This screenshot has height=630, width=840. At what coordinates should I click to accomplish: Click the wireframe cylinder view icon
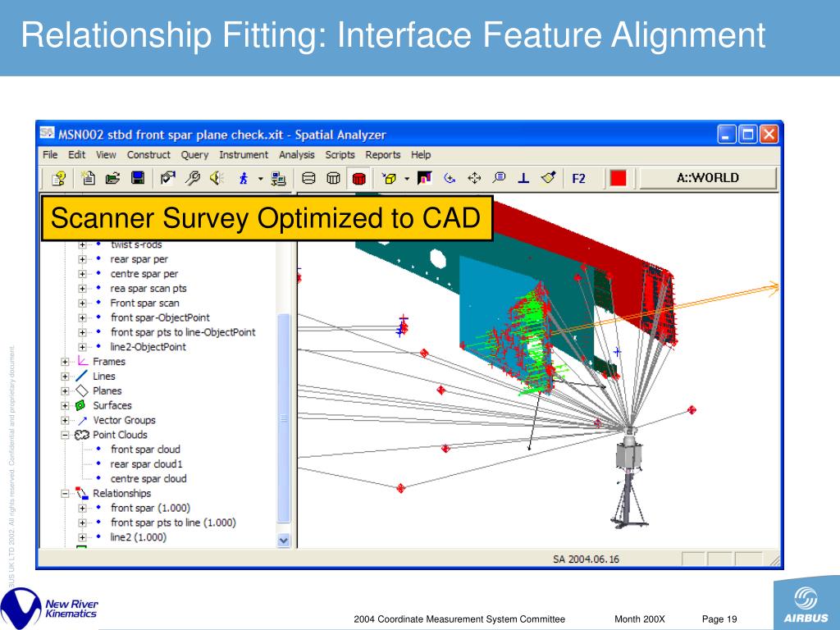pyautogui.click(x=308, y=178)
